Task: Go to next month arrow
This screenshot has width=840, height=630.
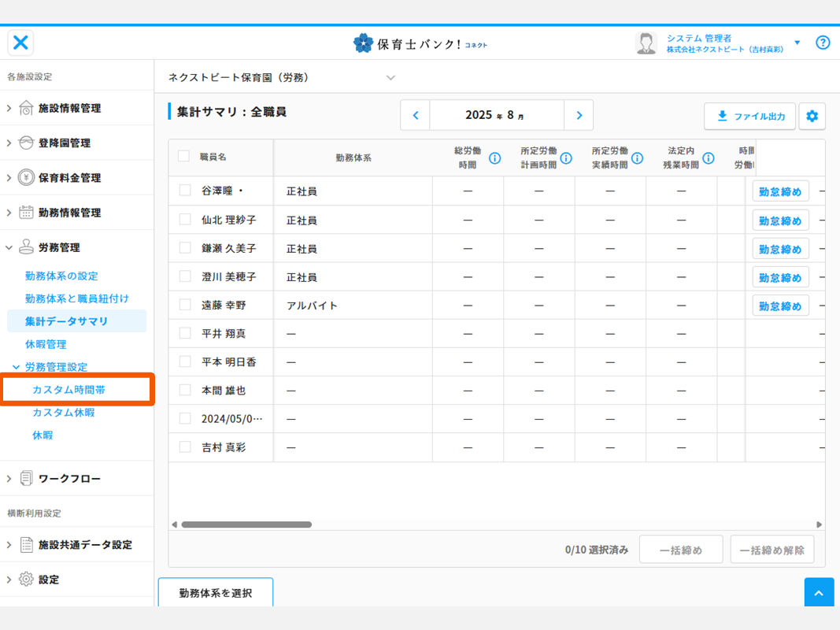Action: pyautogui.click(x=579, y=116)
